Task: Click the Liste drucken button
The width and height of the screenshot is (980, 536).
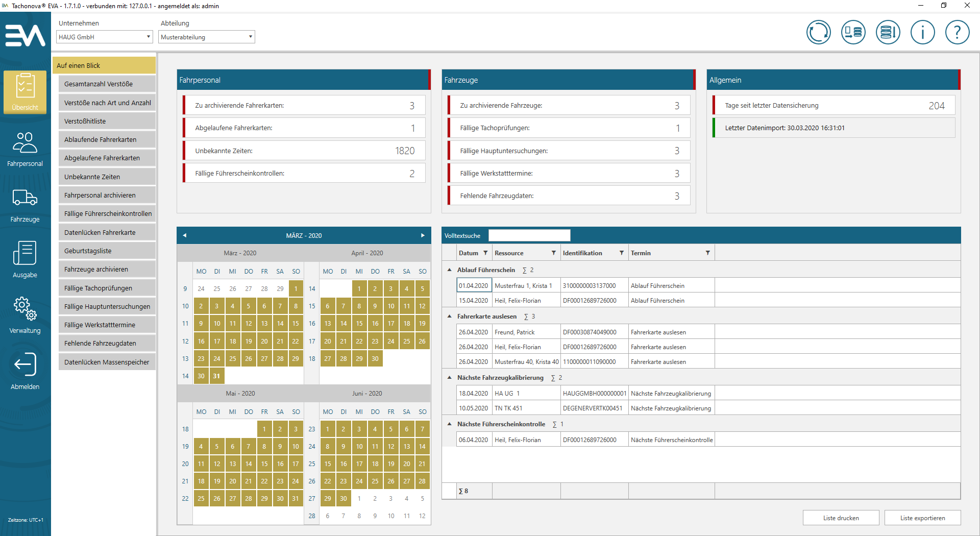Action: 841,518
